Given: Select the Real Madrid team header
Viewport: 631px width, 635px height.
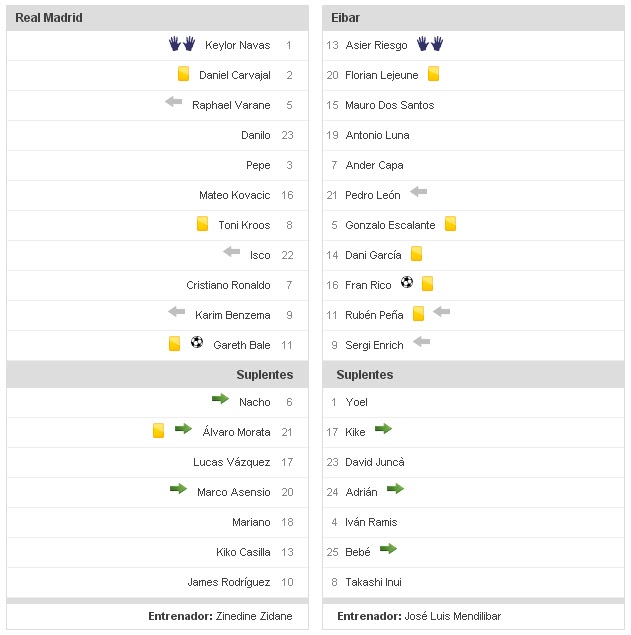Looking at the screenshot, I should coord(49,18).
